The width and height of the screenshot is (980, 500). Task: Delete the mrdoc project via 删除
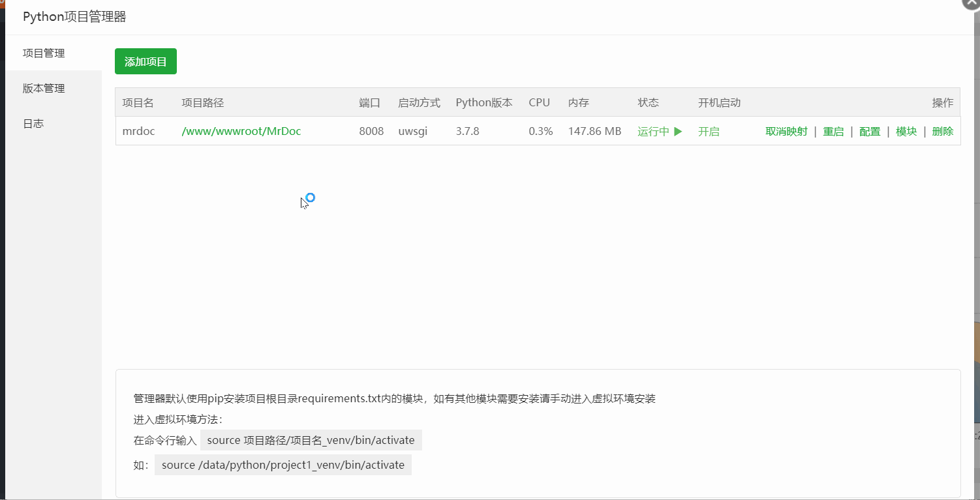[943, 132]
